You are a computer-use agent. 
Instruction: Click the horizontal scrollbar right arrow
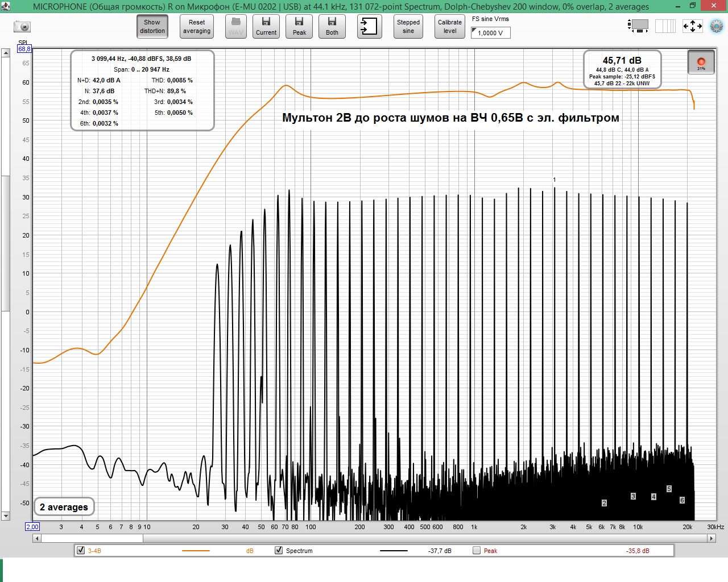click(712, 538)
